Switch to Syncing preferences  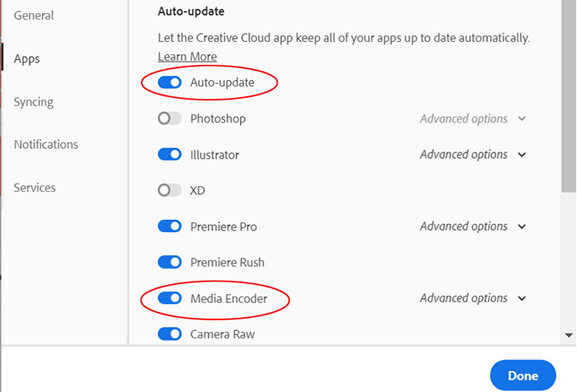click(x=34, y=102)
